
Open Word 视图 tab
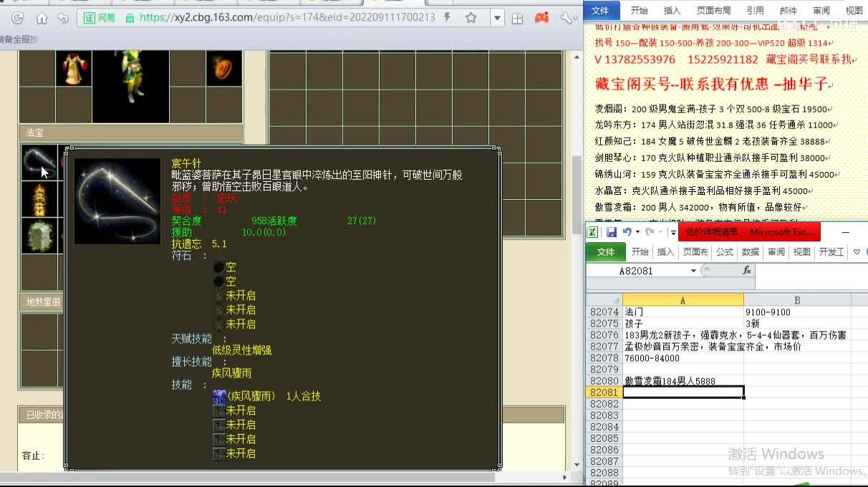[854, 11]
